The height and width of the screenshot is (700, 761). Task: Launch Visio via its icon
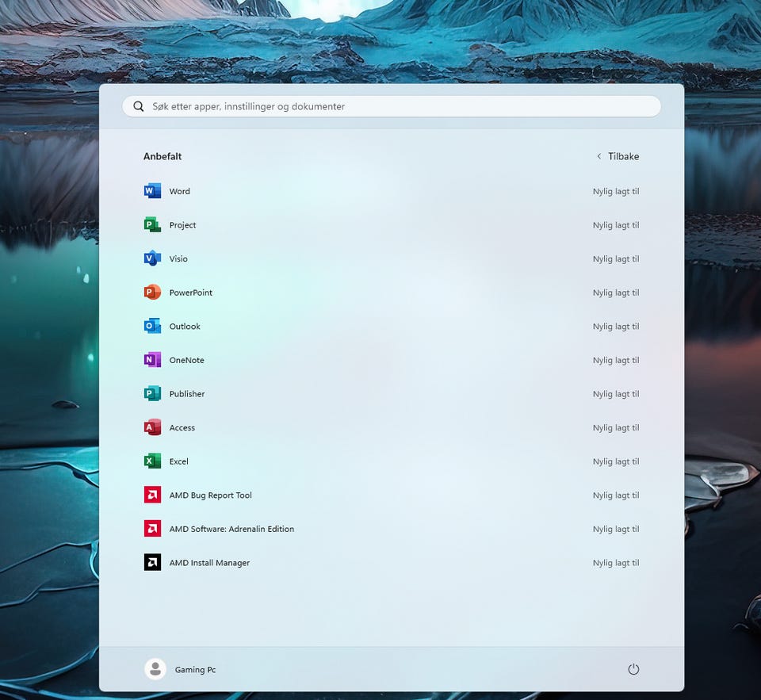[152, 258]
